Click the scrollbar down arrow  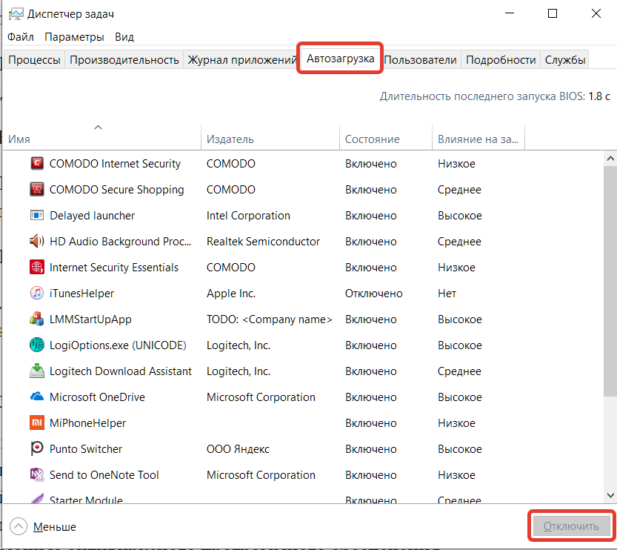pos(610,495)
